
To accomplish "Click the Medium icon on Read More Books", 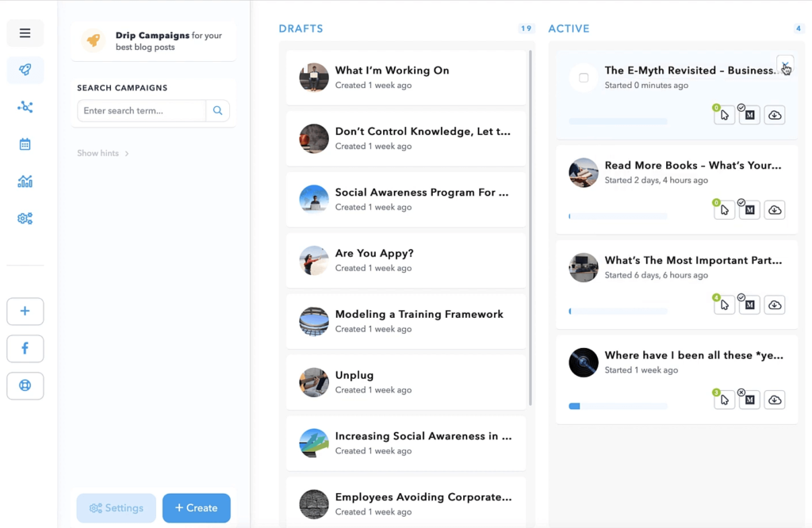I will coord(749,210).
